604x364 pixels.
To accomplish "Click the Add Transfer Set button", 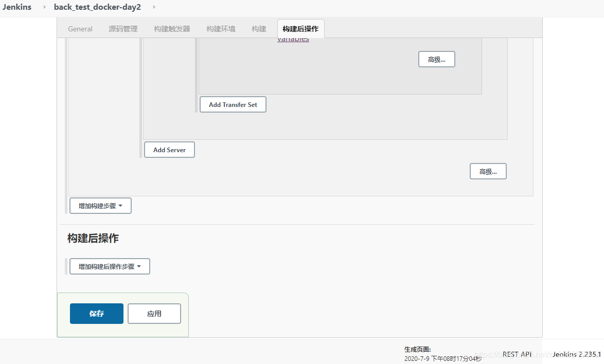I will 233,105.
